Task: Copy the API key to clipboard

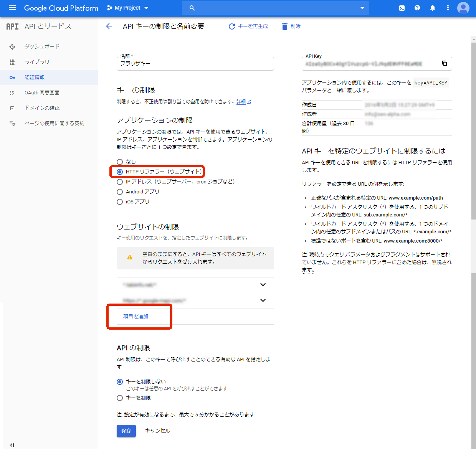Action: (x=445, y=63)
